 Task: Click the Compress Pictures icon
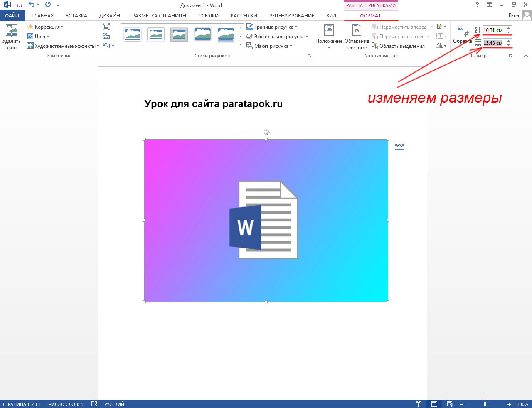pyautogui.click(x=106, y=27)
